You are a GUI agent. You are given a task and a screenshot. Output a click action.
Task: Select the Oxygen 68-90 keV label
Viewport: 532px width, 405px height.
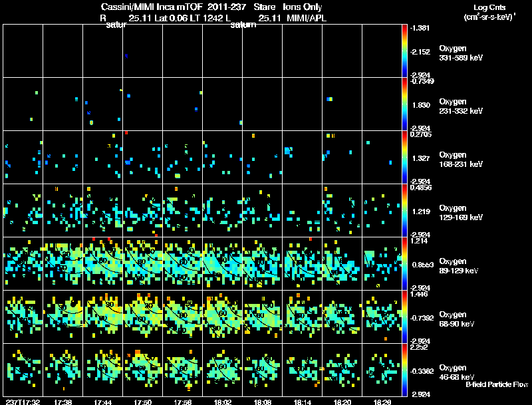click(457, 319)
